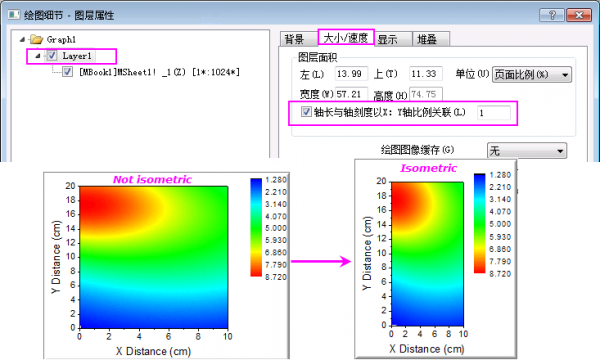Click the Graph1 folder icon
Viewport: 600px width, 360px height.
click(36, 39)
